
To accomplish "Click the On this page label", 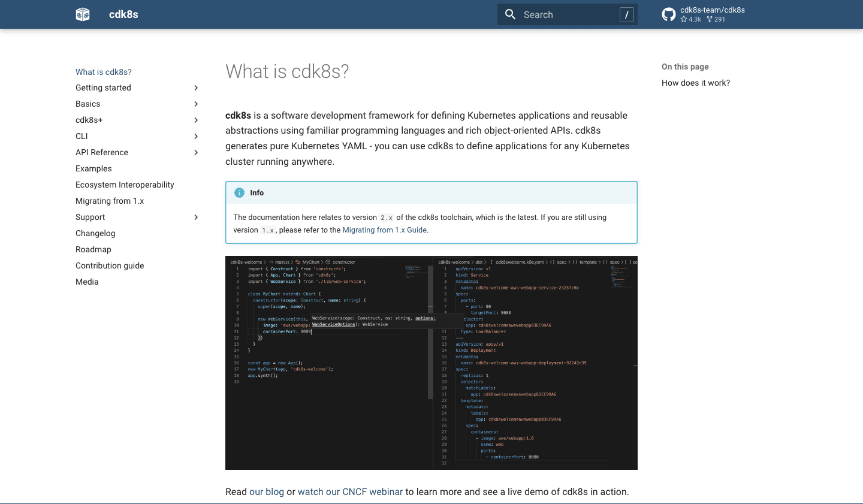I will pyautogui.click(x=685, y=67).
